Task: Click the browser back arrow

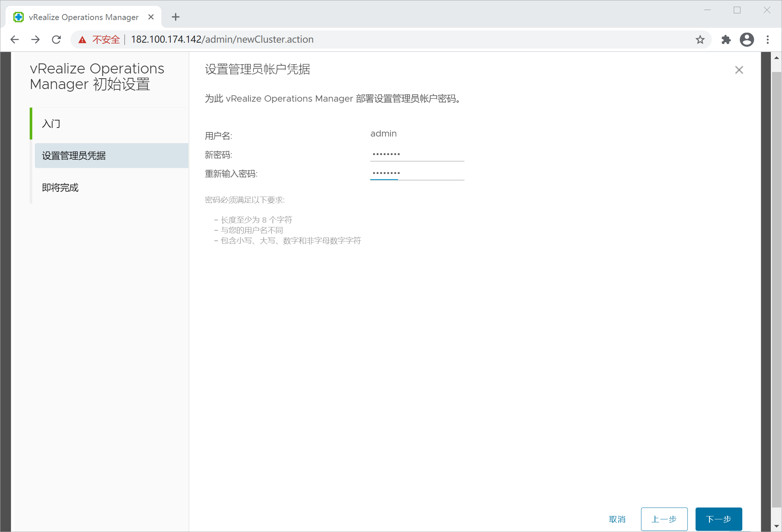Action: (14, 39)
